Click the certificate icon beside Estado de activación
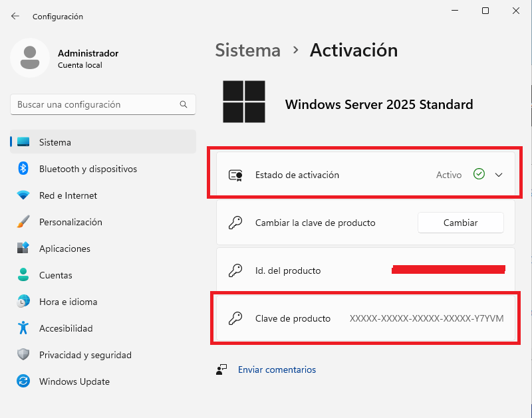532x418 pixels. 235,175
